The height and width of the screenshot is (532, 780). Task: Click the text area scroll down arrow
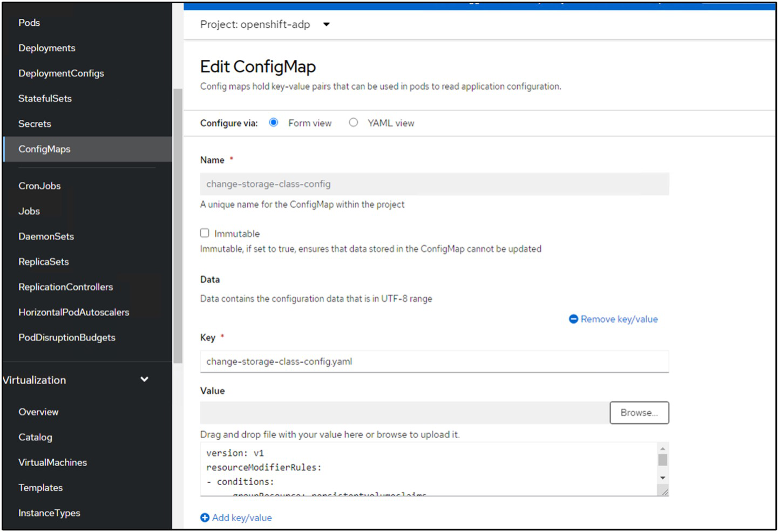coord(663,478)
